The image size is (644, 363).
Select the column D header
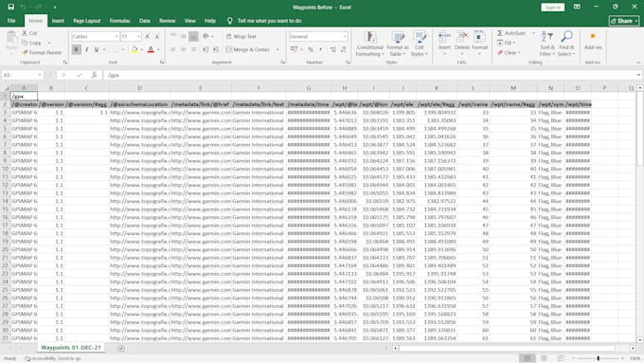(x=139, y=87)
